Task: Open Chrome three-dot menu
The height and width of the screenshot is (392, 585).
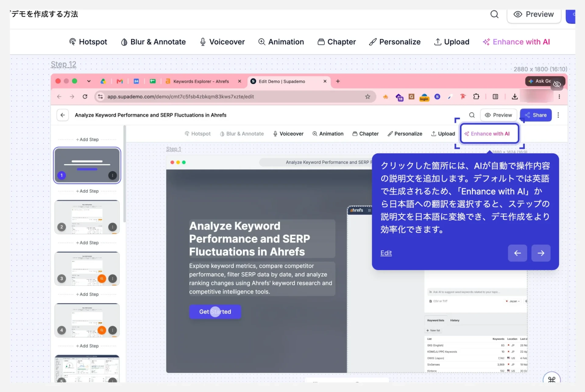Action: pyautogui.click(x=559, y=96)
